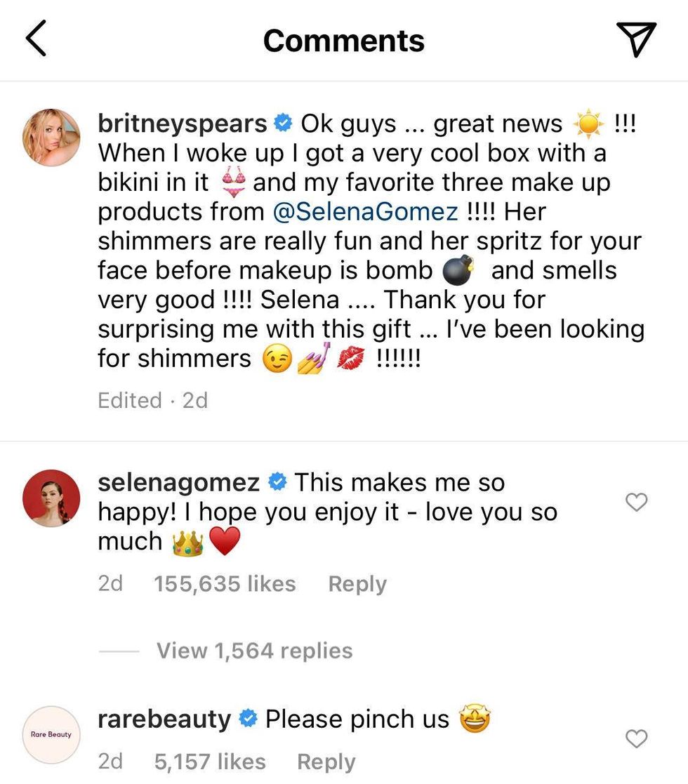Click britneyspears profile picture
Image resolution: width=688 pixels, height=784 pixels.
[x=51, y=136]
